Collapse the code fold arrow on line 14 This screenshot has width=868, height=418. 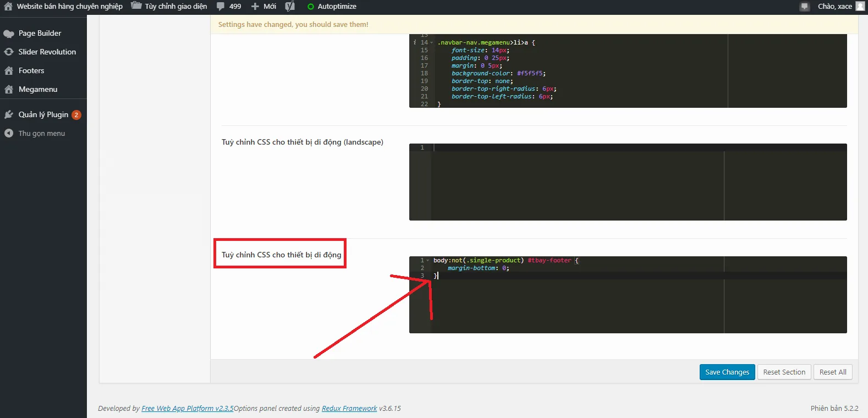[x=432, y=42]
